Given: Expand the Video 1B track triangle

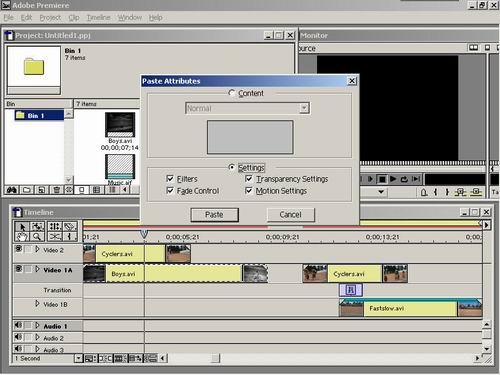Looking at the screenshot, I should pyautogui.click(x=37, y=304).
